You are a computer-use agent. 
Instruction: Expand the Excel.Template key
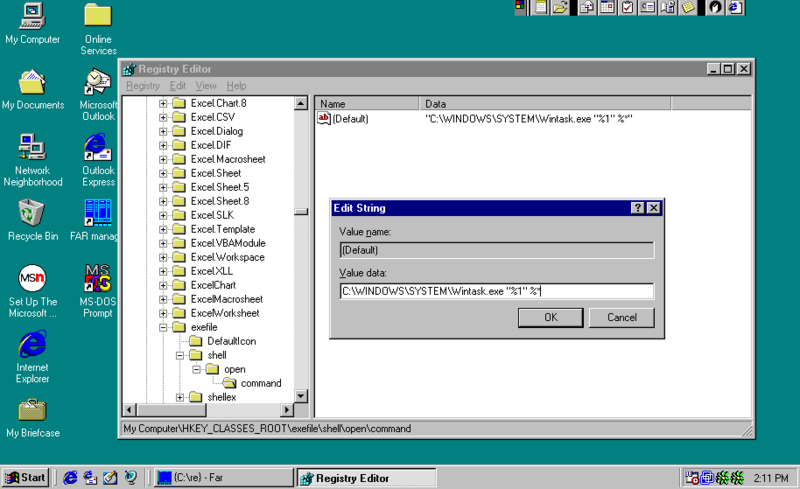coord(163,229)
